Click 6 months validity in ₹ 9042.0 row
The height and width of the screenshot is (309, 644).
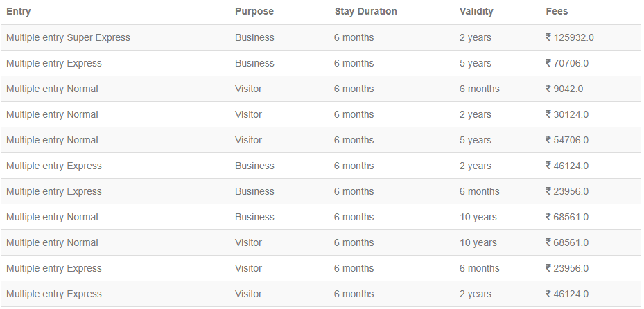[x=479, y=89]
